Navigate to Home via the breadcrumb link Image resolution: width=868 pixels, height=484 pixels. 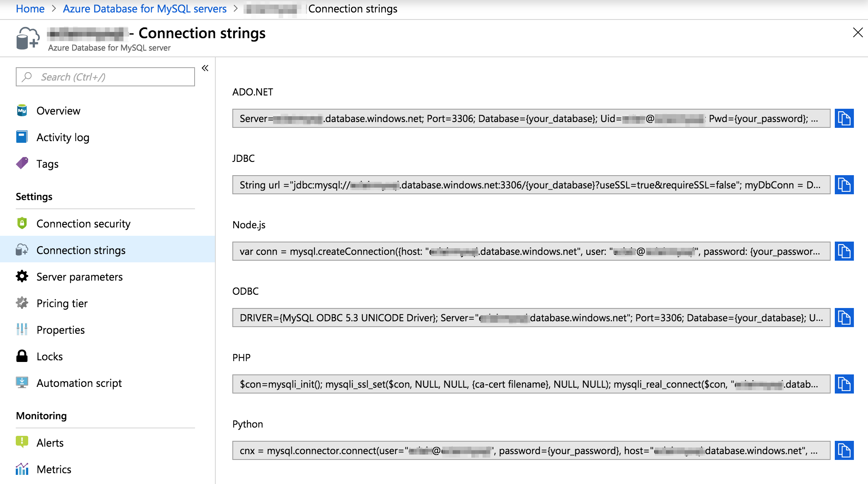(29, 8)
